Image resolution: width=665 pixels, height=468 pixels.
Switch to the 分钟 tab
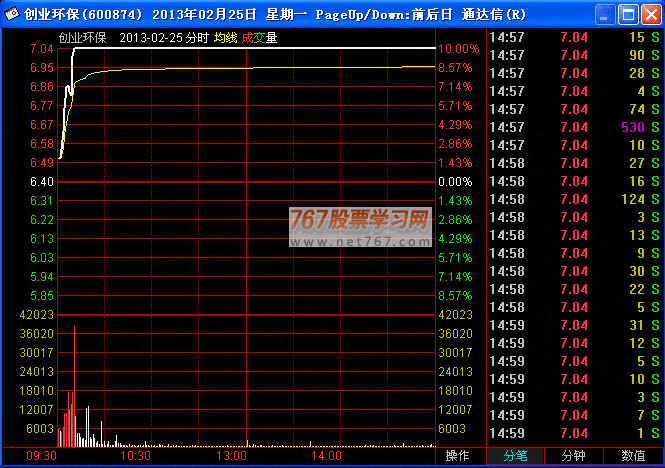click(x=574, y=455)
